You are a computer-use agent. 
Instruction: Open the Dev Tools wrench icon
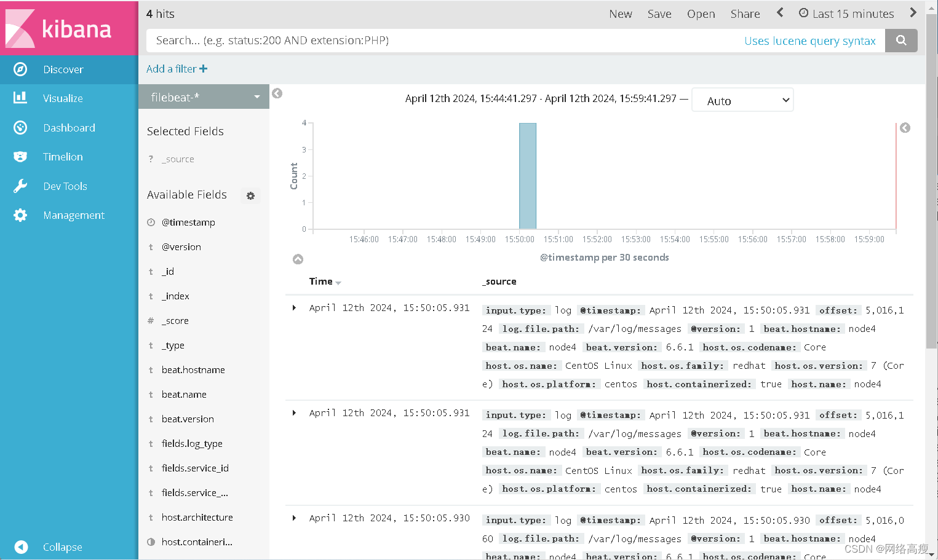(20, 186)
